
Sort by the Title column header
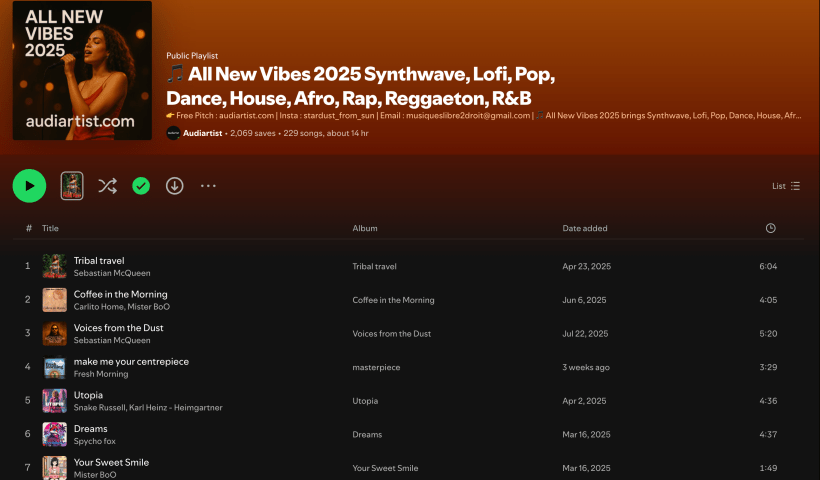coord(50,228)
